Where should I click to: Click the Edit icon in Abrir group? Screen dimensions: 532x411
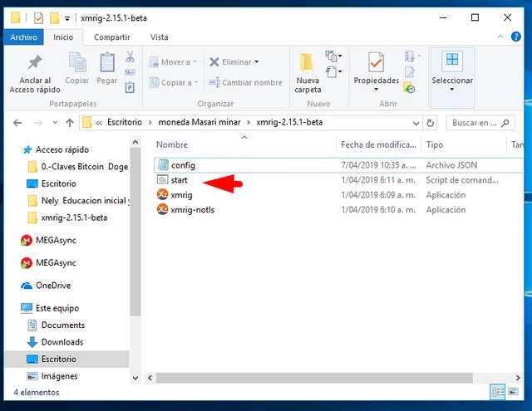point(410,72)
